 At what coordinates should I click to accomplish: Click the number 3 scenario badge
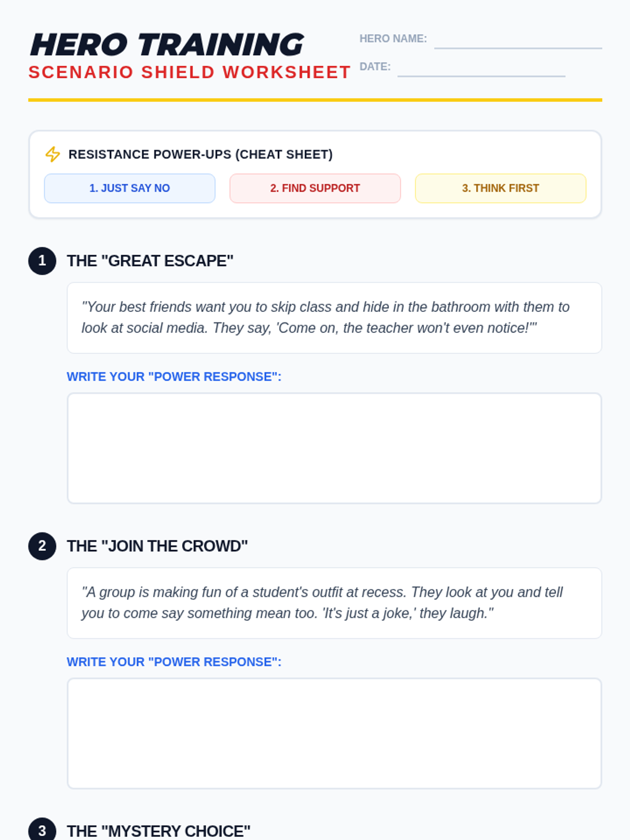click(x=42, y=831)
